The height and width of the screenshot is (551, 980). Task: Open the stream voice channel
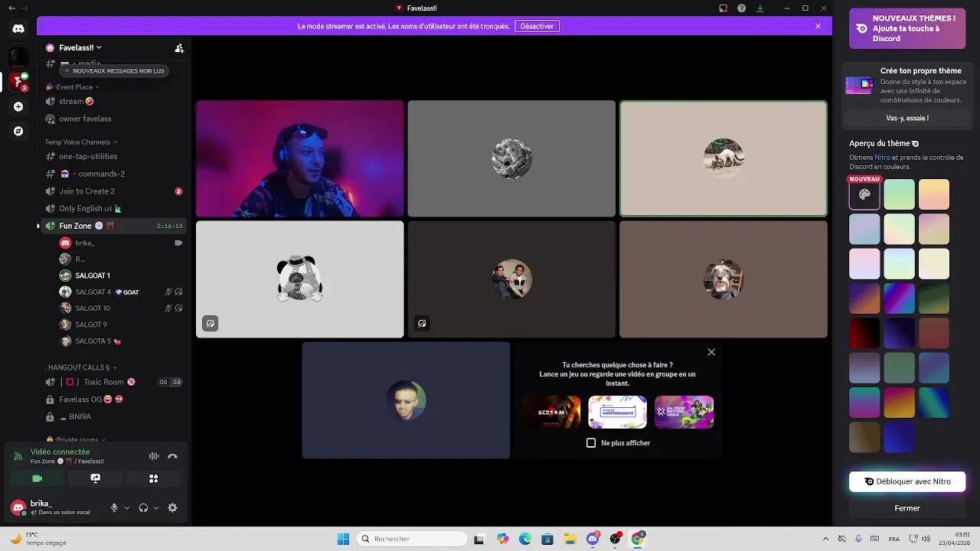pos(114,101)
